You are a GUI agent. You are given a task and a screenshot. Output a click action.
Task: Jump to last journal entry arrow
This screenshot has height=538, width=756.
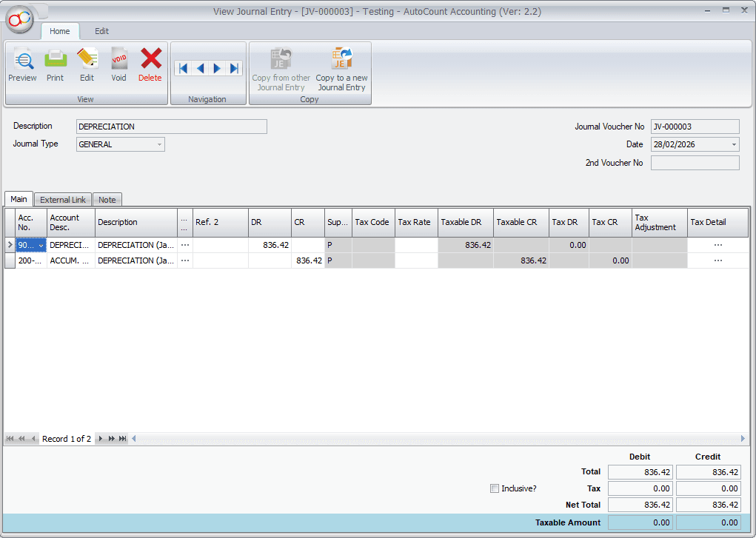pos(234,69)
